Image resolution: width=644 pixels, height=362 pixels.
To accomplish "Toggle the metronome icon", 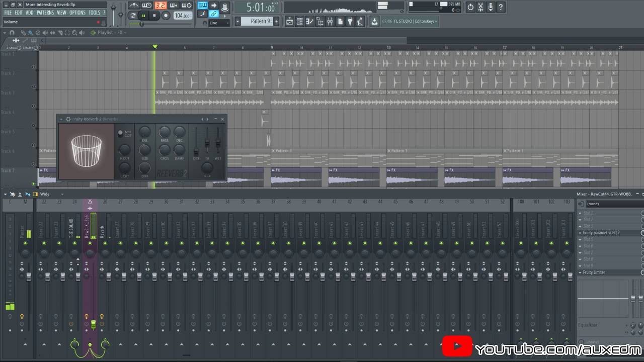I will (134, 6).
